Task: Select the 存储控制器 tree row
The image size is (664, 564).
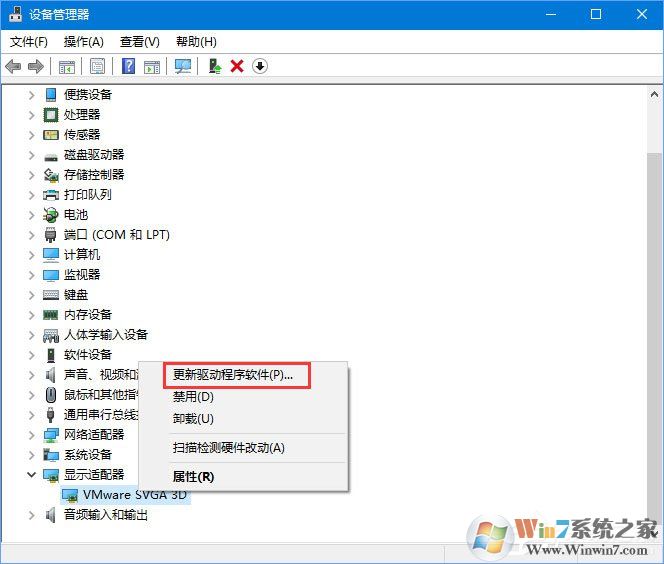Action: 94,175
